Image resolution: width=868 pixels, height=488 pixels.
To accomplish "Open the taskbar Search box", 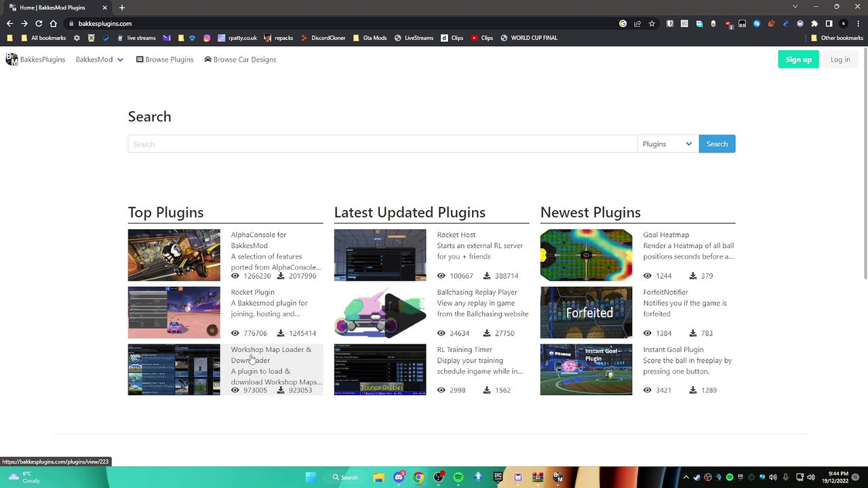I will click(345, 477).
